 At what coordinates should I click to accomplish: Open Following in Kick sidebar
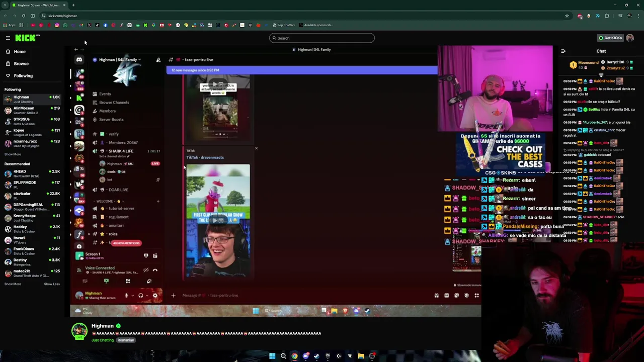[x=23, y=75]
